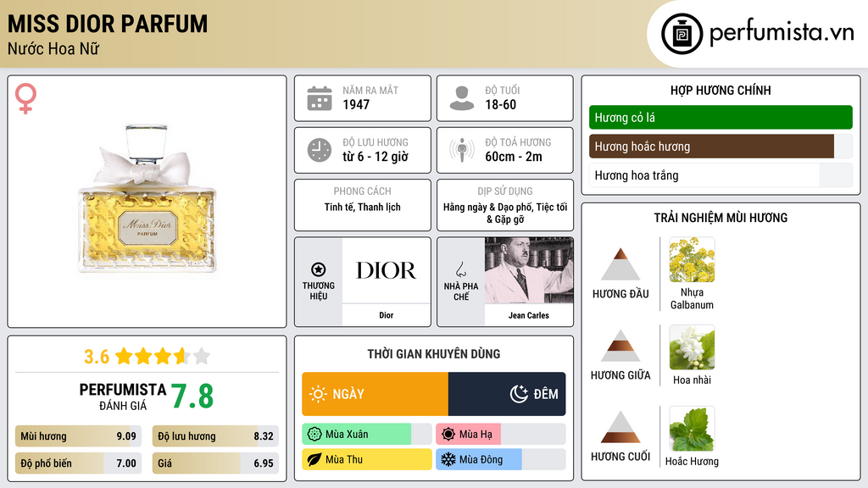Click the star rating row next to 3.6
Viewport: 868px width, 488px height.
point(163,356)
